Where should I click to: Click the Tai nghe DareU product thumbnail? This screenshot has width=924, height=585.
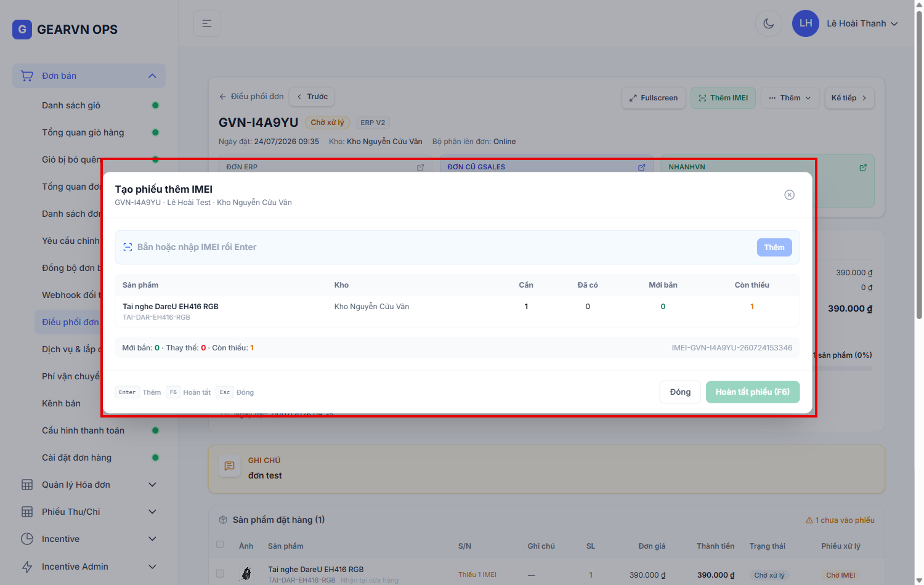click(246, 574)
